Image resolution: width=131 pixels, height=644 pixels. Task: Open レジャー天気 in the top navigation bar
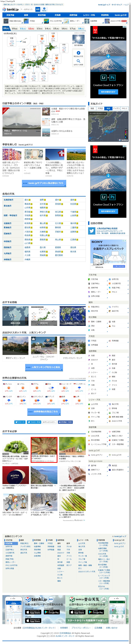89,15
